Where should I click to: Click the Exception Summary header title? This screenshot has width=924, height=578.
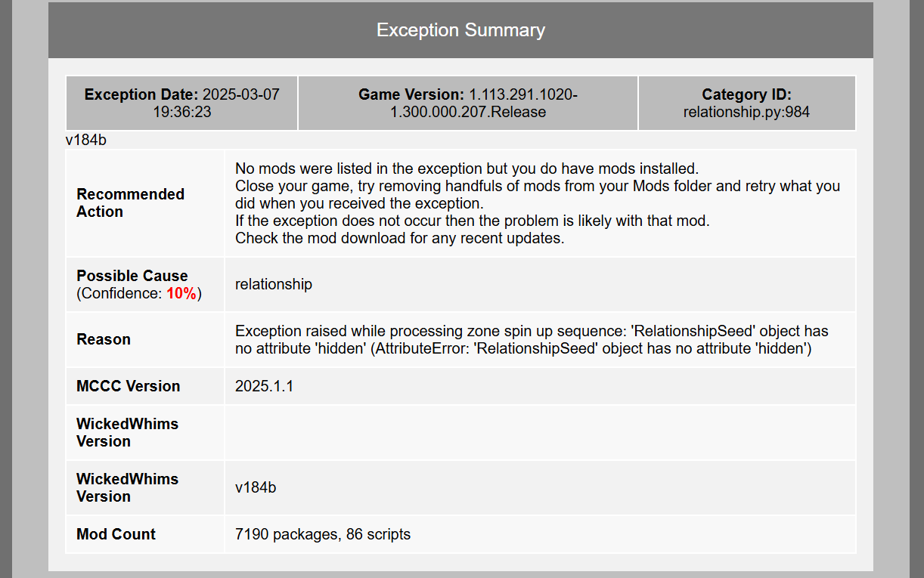point(460,30)
